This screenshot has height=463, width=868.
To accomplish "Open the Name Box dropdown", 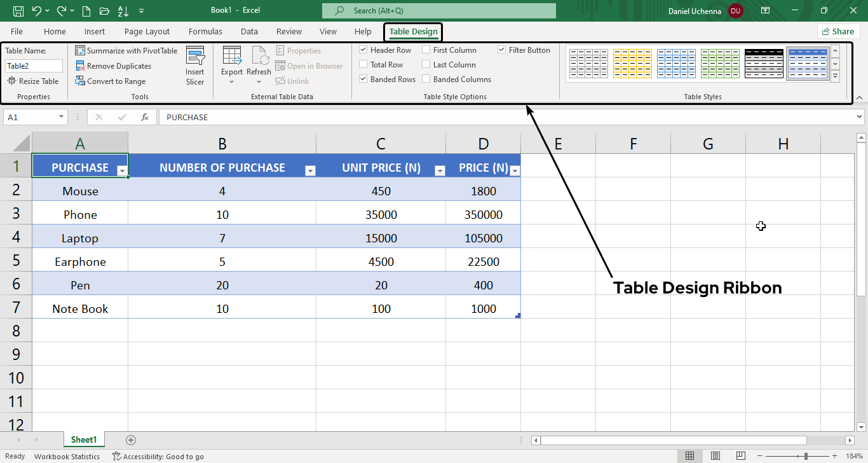I will coord(61,117).
